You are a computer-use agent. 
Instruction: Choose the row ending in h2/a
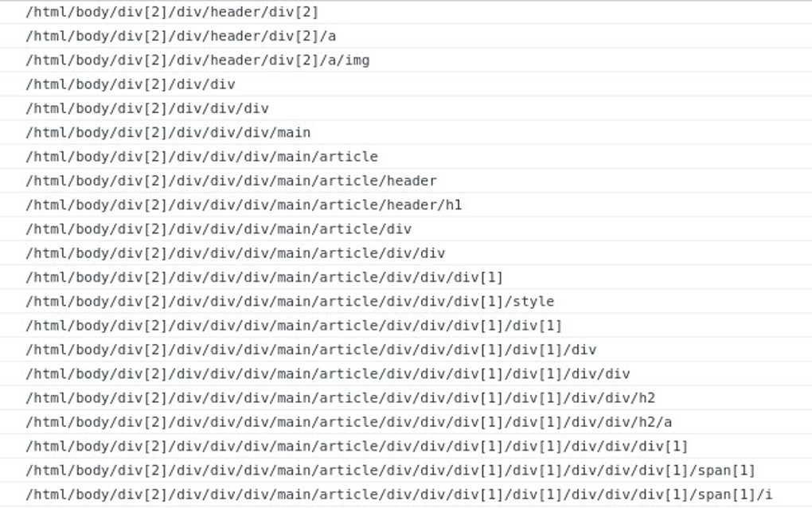tap(406, 422)
